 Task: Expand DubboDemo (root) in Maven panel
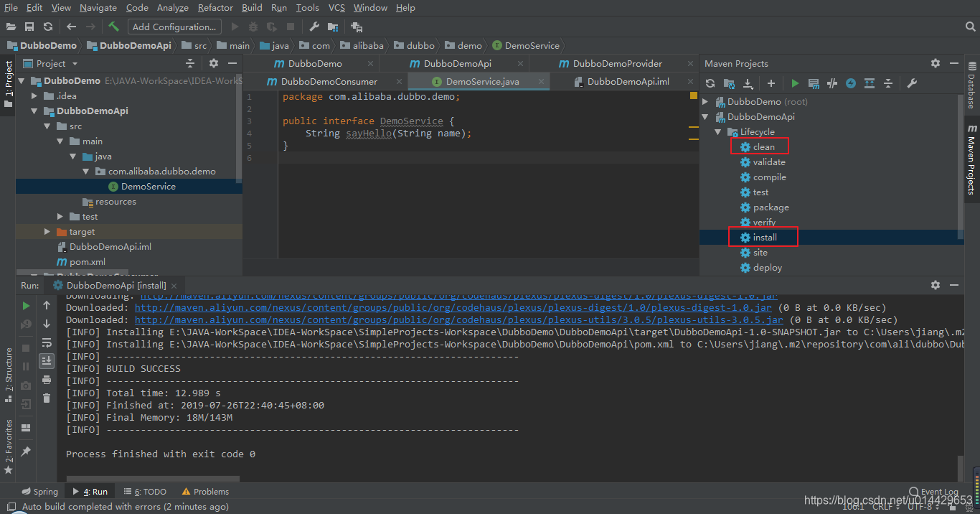click(x=705, y=102)
